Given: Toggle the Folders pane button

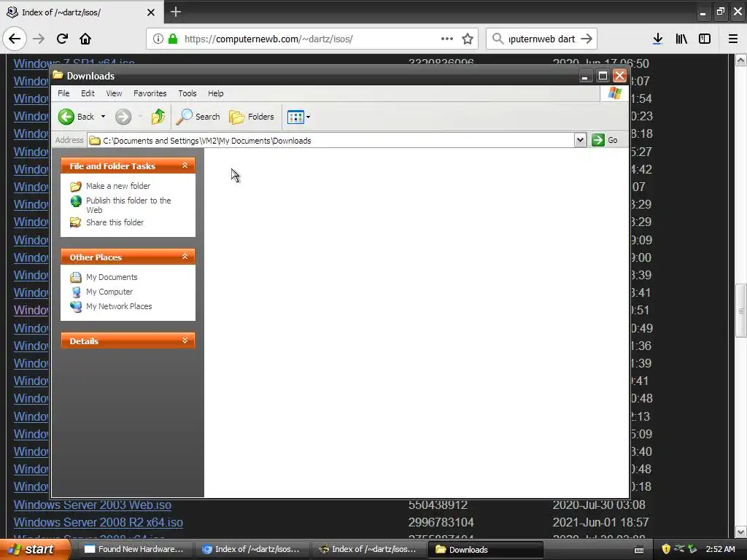Looking at the screenshot, I should point(252,117).
